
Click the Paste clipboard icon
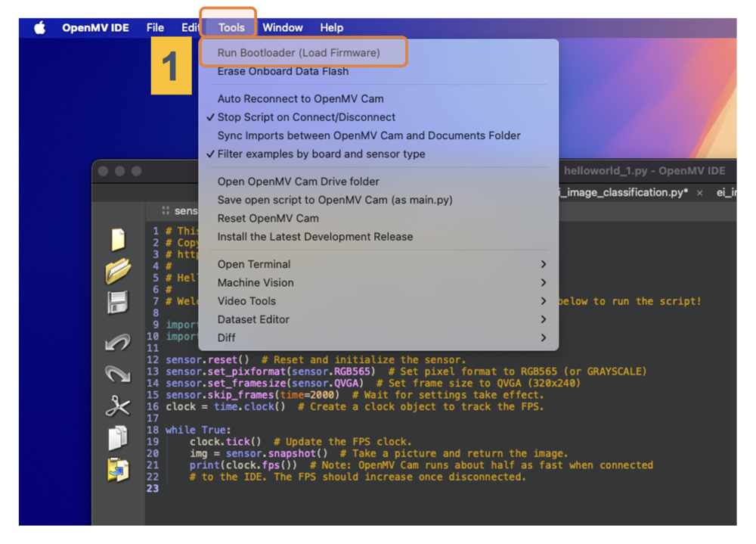(118, 470)
